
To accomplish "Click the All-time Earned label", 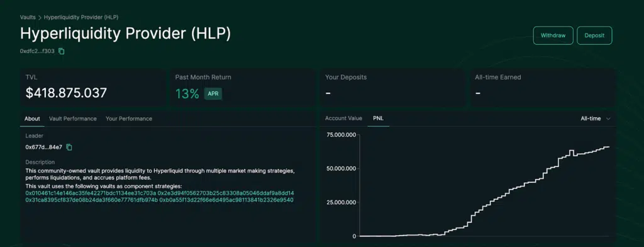I will click(498, 77).
